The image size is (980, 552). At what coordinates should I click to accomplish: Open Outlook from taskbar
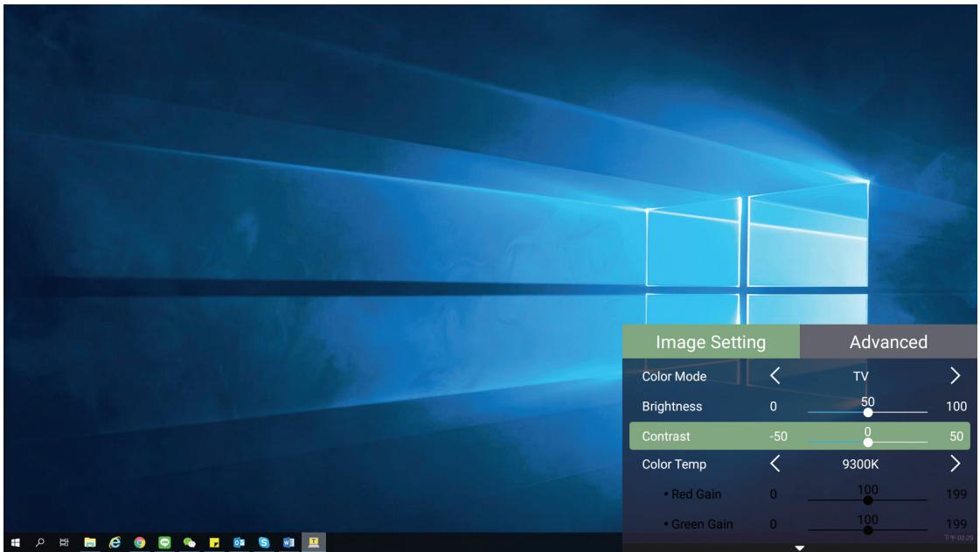tap(239, 542)
